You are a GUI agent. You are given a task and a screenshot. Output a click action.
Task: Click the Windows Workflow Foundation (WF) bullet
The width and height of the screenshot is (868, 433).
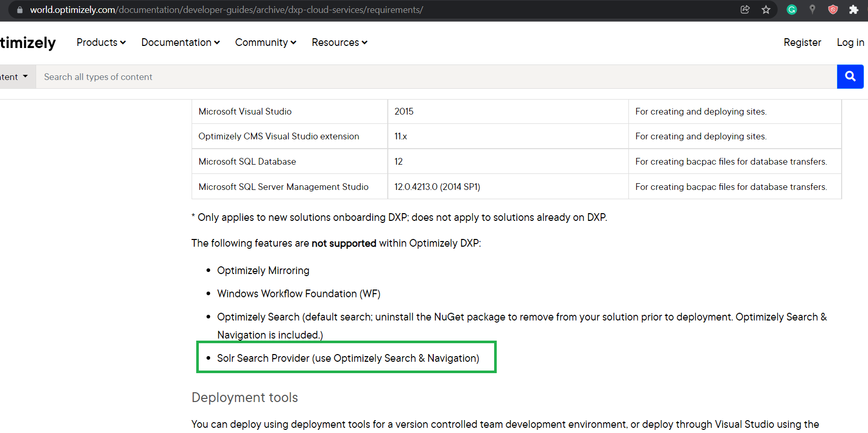[298, 294]
